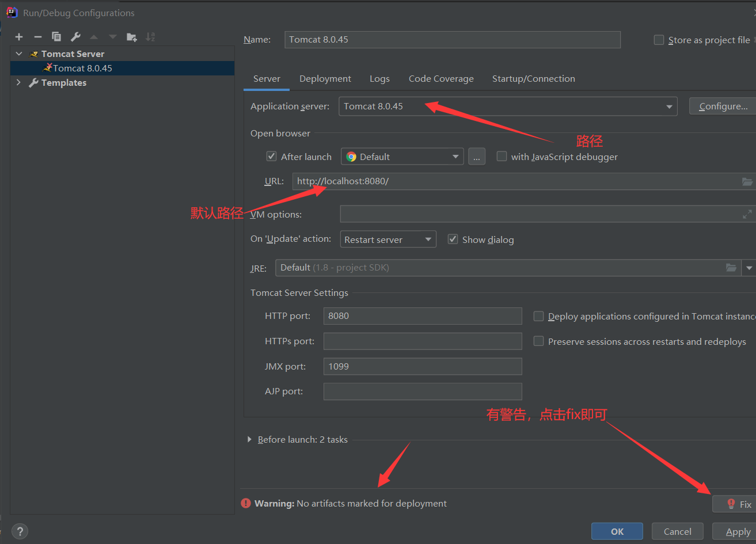This screenshot has height=544, width=756.
Task: Confirm with the OK button
Action: tap(617, 531)
